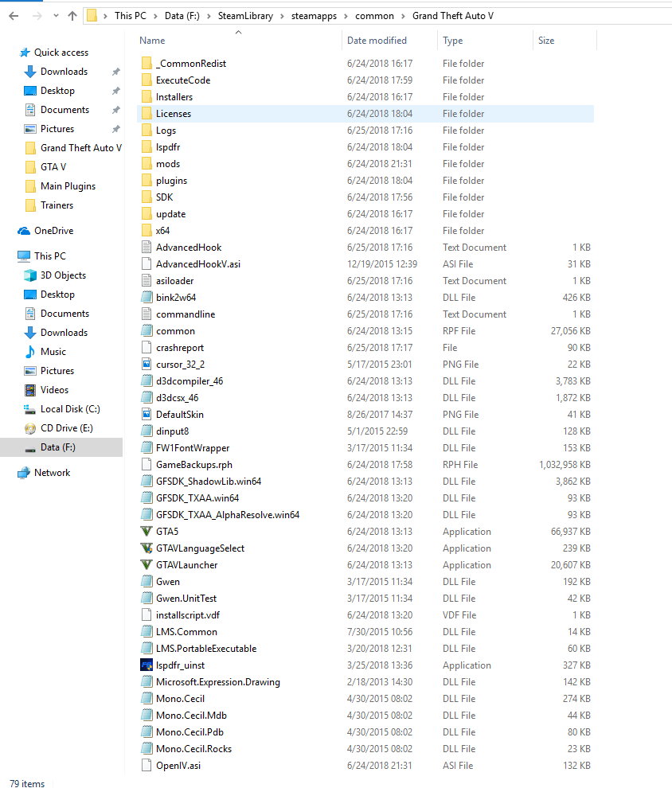Open GTA V folder in sidebar
The width and height of the screenshot is (672, 788).
tap(53, 167)
